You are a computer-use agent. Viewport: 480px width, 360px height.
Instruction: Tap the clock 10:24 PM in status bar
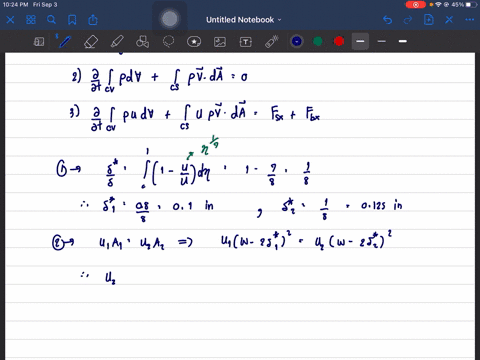[x=15, y=5]
